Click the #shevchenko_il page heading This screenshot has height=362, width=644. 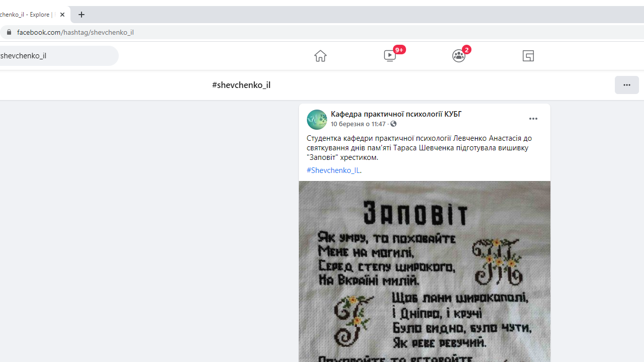(x=241, y=85)
